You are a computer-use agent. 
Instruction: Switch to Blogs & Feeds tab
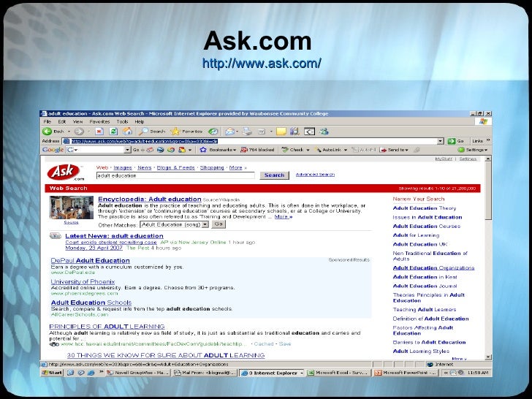175,167
